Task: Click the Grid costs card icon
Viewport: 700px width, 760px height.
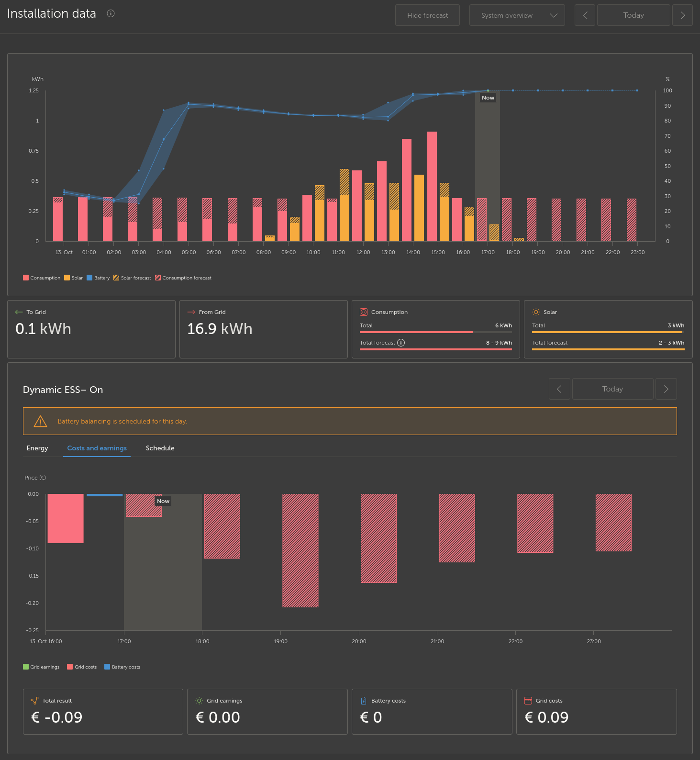Action: [x=528, y=701]
